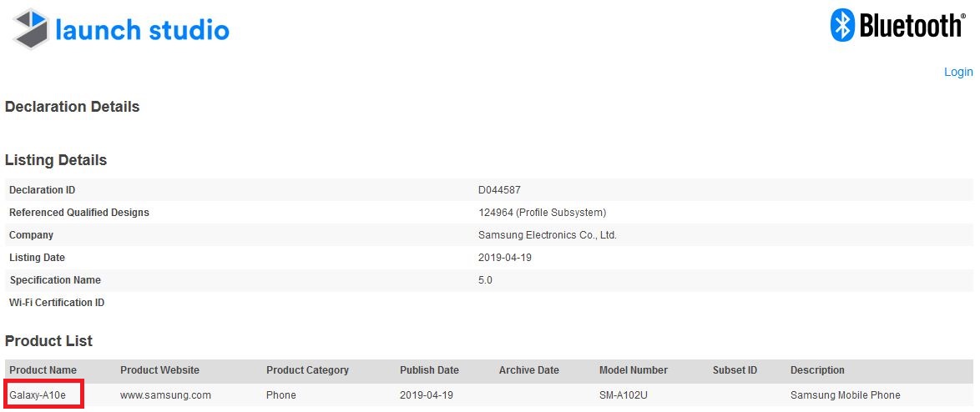Click the Description column header
This screenshot has height=412, width=980.
pos(817,370)
